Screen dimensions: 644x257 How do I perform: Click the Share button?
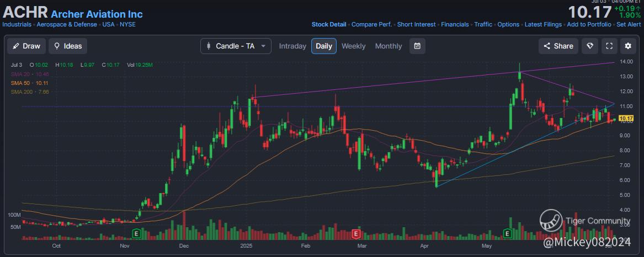point(558,46)
